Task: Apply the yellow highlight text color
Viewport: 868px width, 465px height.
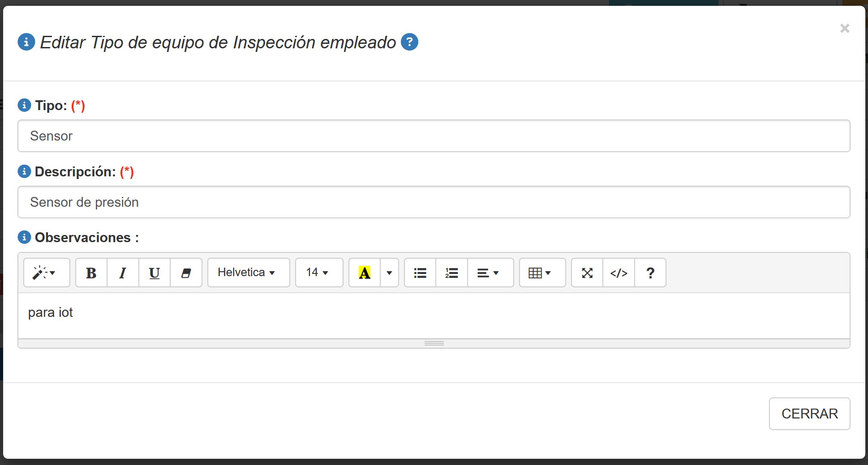Action: click(365, 273)
